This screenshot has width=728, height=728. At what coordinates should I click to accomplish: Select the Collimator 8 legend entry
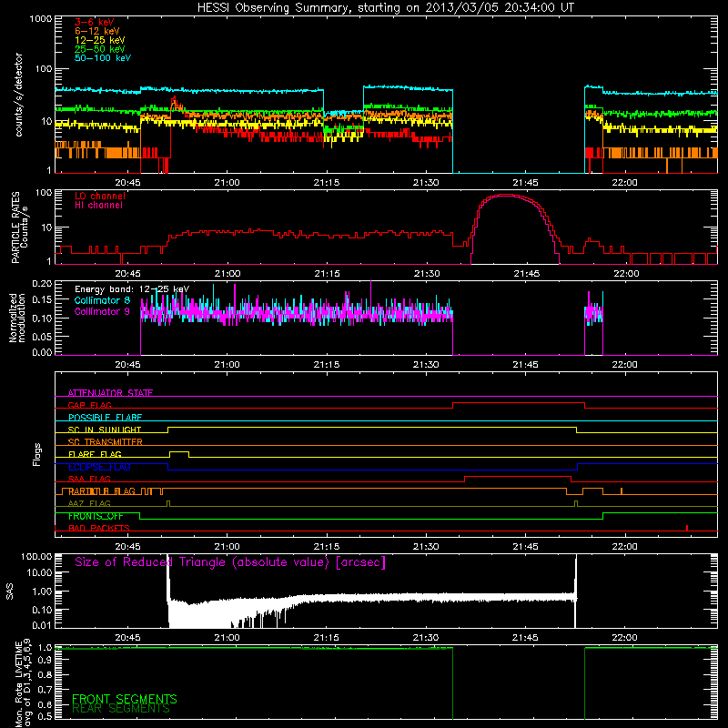pyautogui.click(x=102, y=300)
